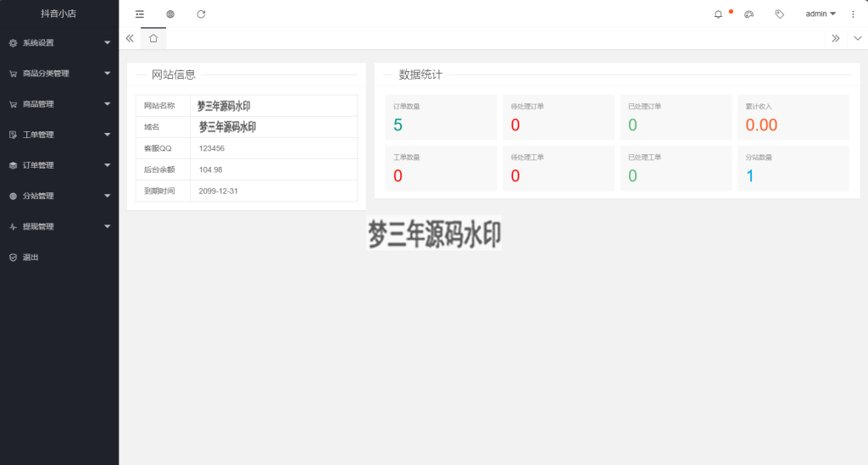Click the double-left tab scroll arrows
Viewport: 868px width, 465px height.
click(x=130, y=38)
